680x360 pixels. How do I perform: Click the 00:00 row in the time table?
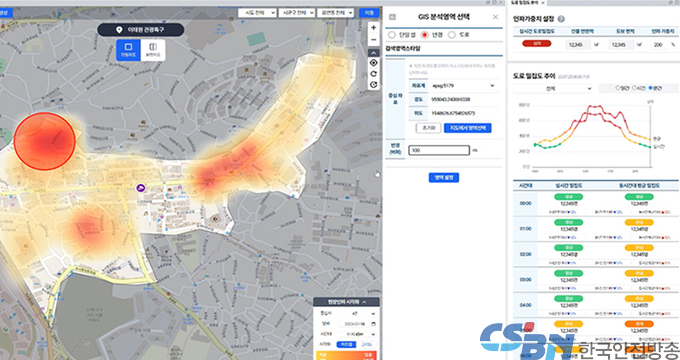[596, 203]
